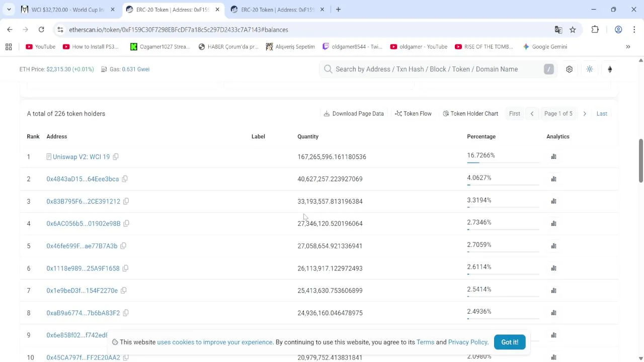Click the Etherscan search input field
This screenshot has height=362, width=644.
(x=437, y=69)
